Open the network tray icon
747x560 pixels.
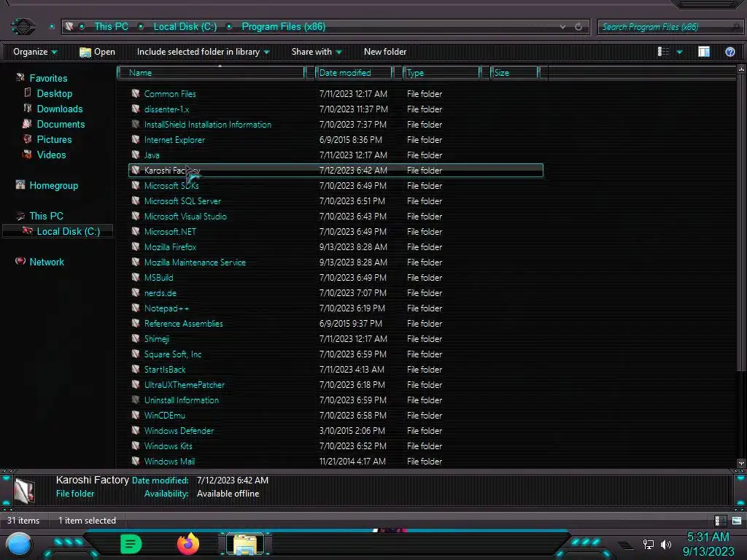coord(648,544)
